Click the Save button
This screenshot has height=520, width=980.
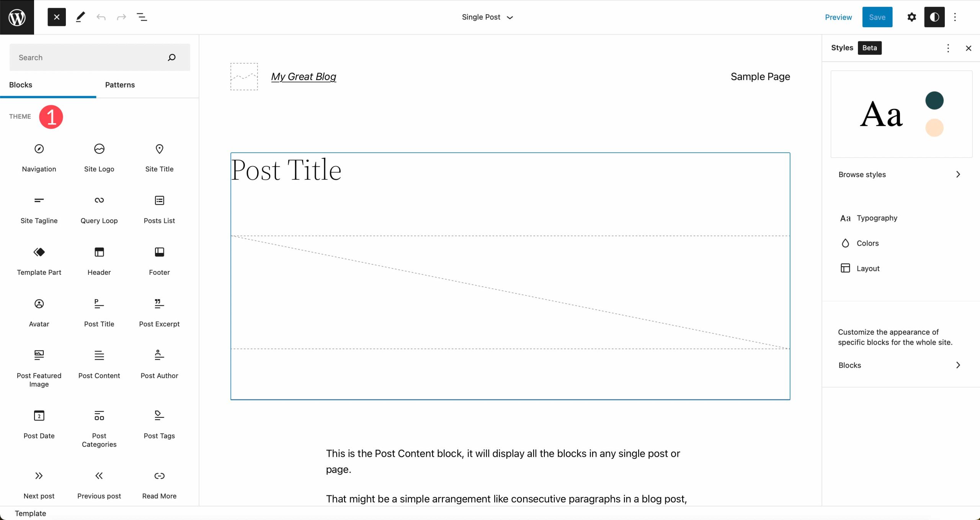[877, 17]
